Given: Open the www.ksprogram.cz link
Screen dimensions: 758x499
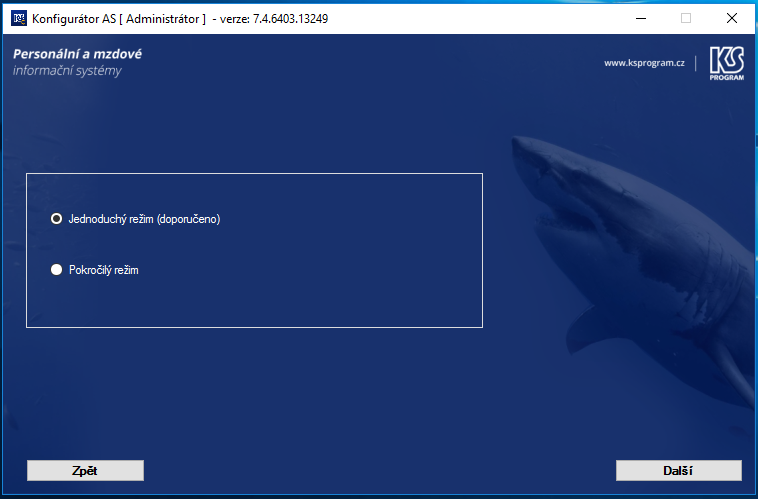Looking at the screenshot, I should click(x=644, y=63).
